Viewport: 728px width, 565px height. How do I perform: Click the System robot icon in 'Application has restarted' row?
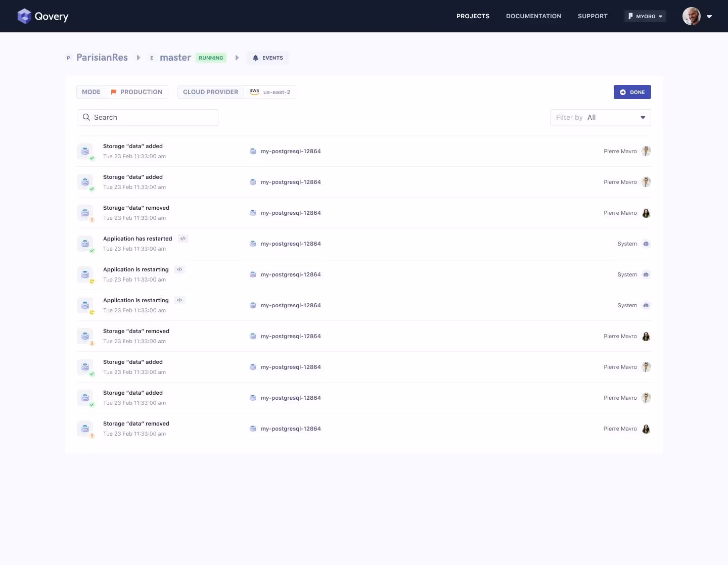point(646,244)
